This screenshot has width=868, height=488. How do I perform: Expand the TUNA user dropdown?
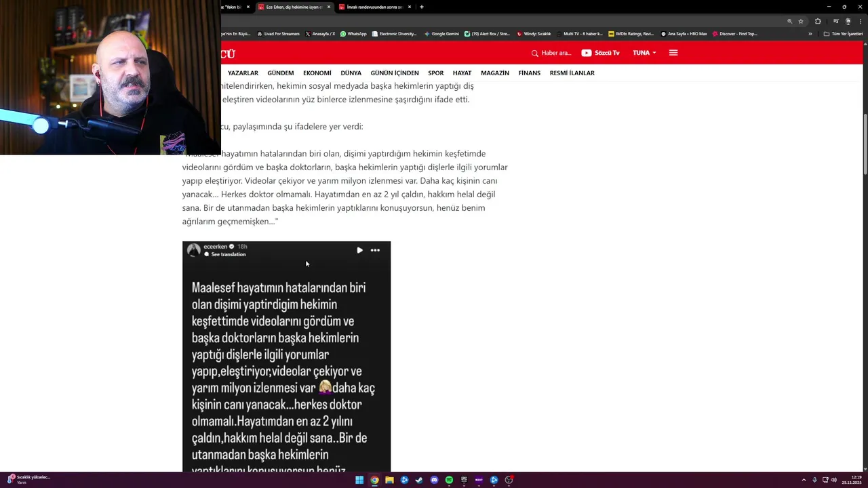click(x=644, y=53)
